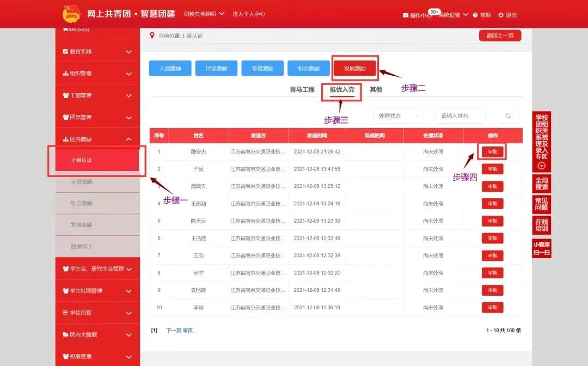This screenshot has width=588, height=366.
Task: Click the 团内激励 sidebar icon
Action: 65,139
